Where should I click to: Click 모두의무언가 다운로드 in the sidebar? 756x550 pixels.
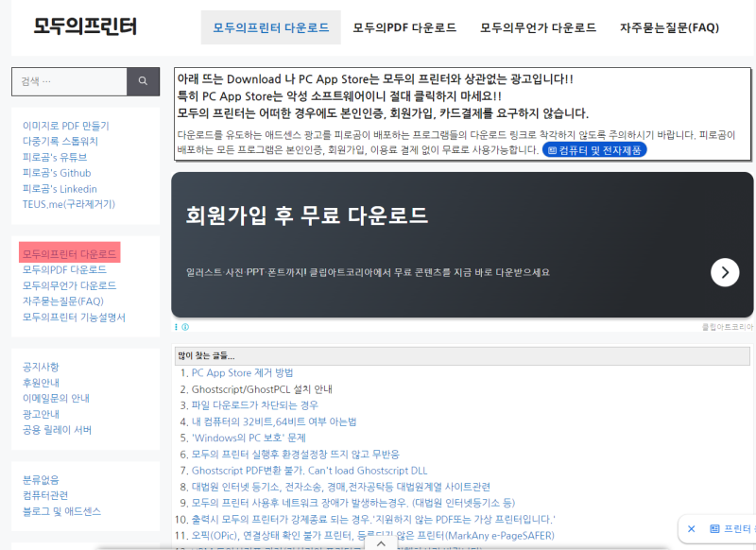coord(69,285)
